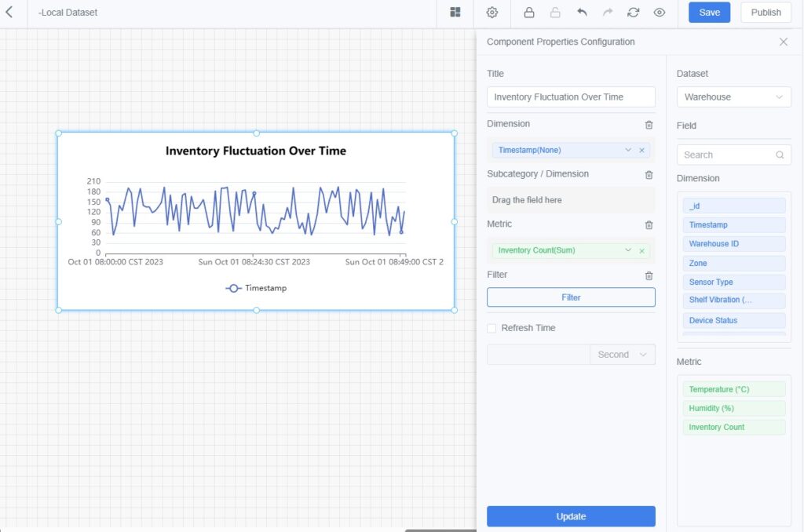Viewport: 804px width, 532px height.
Task: Click the undo arrow icon
Action: [582, 13]
